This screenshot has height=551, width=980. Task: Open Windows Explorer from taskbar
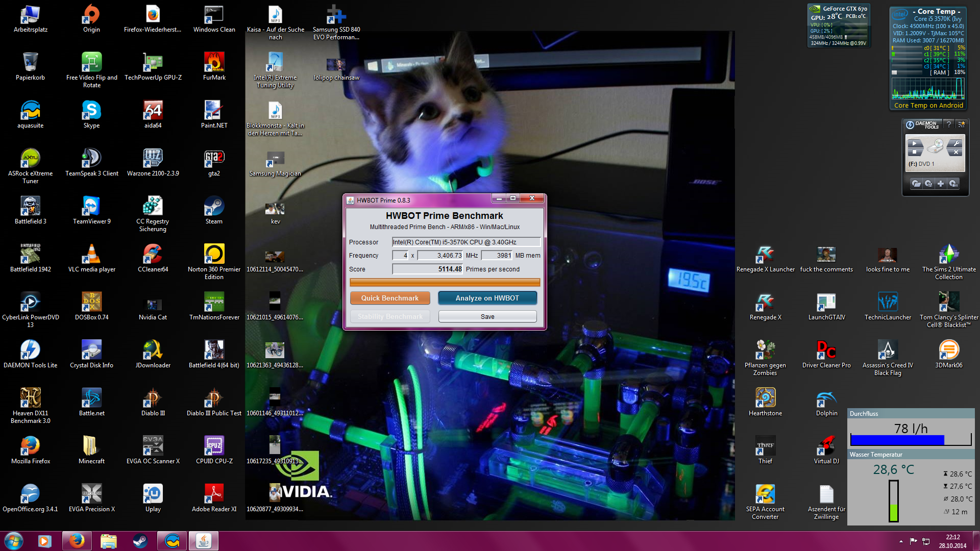pos(108,541)
